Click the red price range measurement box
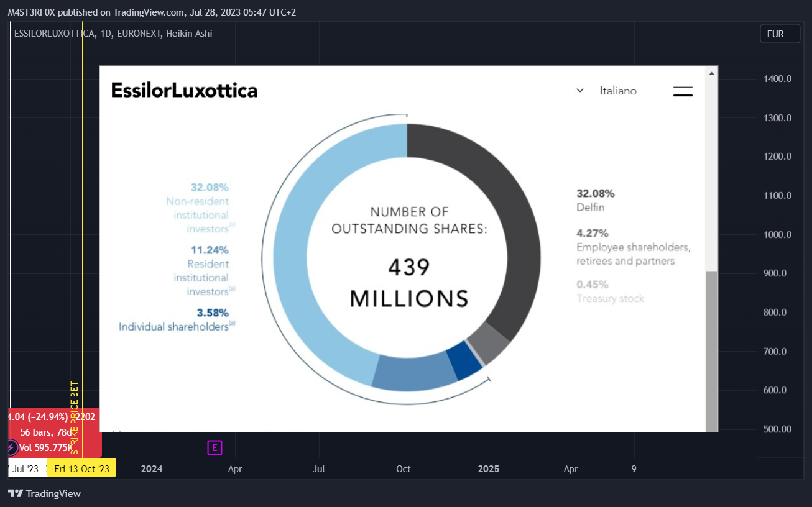 [53, 432]
